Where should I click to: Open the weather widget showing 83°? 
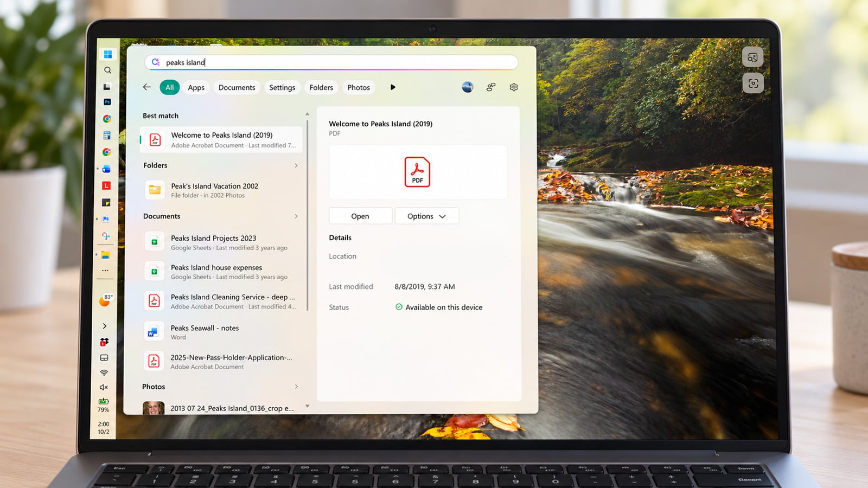(x=105, y=300)
